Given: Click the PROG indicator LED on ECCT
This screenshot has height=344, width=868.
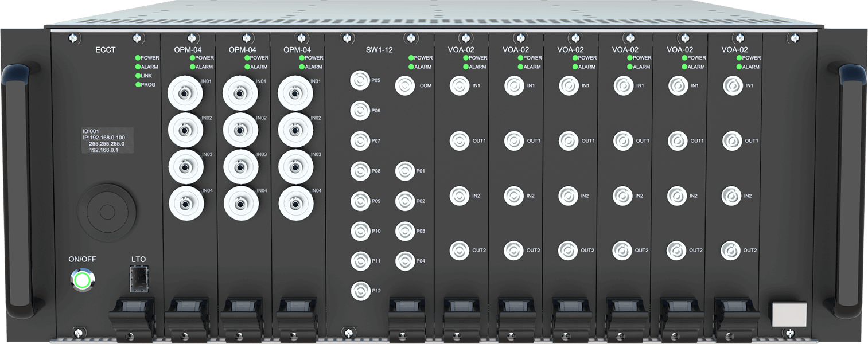Looking at the screenshot, I should pyautogui.click(x=138, y=85).
